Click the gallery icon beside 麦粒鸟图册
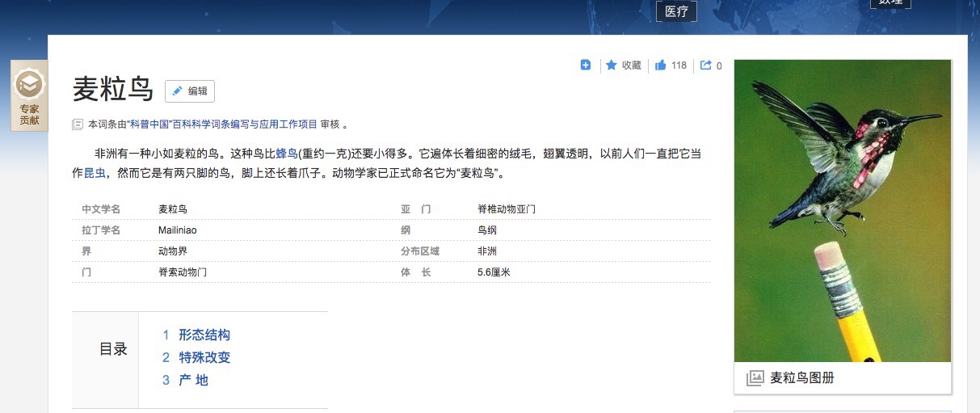The width and height of the screenshot is (980, 413). (x=755, y=377)
